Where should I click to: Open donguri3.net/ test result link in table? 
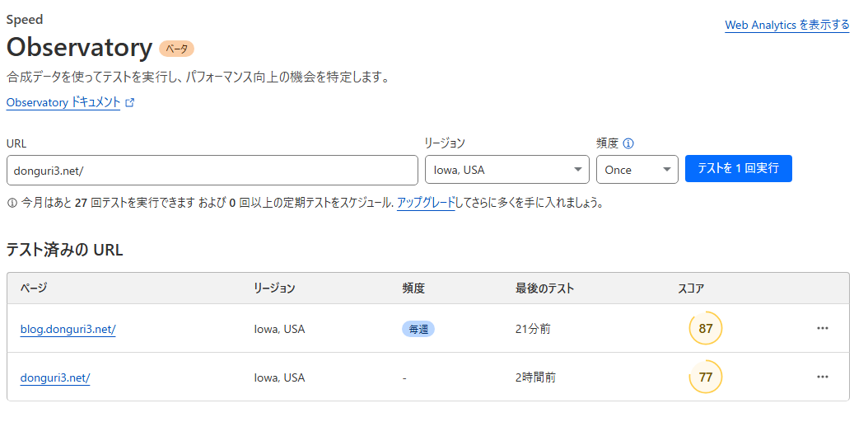coord(55,378)
